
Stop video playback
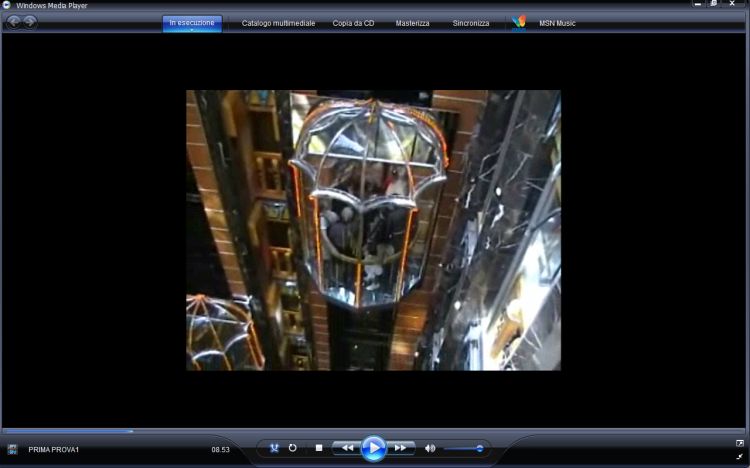coord(318,448)
